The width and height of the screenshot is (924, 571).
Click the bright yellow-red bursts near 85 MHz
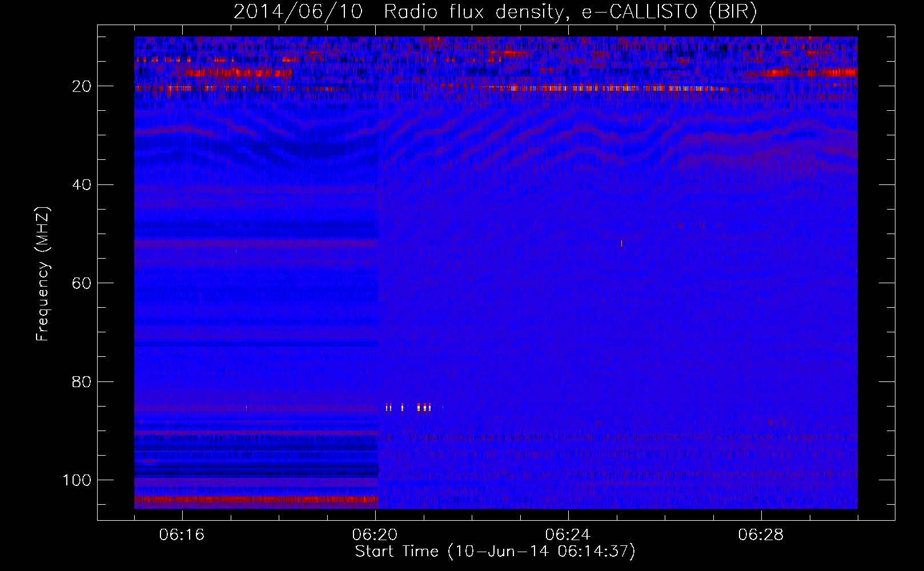tap(408, 407)
